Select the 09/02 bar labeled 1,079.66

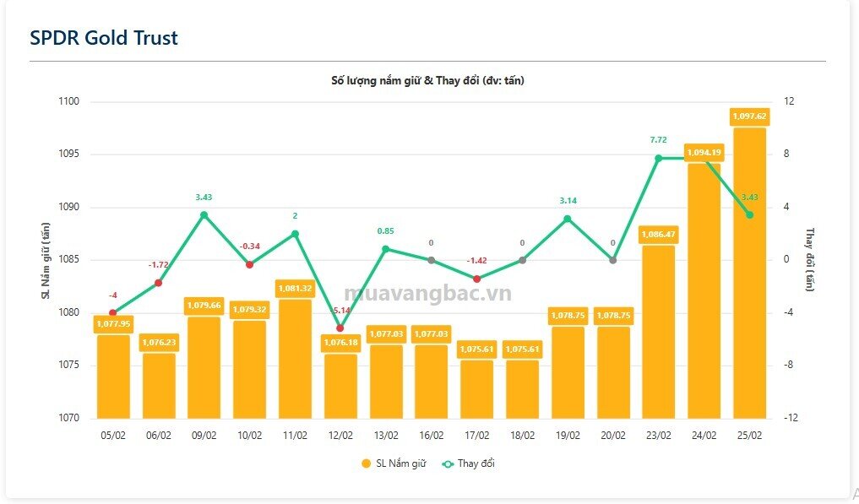click(x=204, y=367)
